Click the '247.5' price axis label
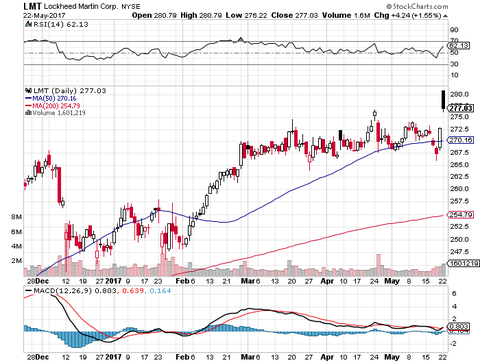This screenshot has height=363, width=480. pos(459,252)
